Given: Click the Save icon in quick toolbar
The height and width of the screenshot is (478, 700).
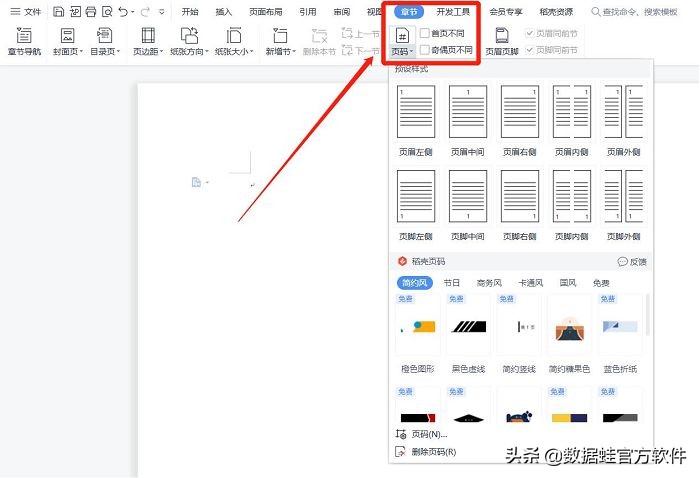Looking at the screenshot, I should pos(58,12).
